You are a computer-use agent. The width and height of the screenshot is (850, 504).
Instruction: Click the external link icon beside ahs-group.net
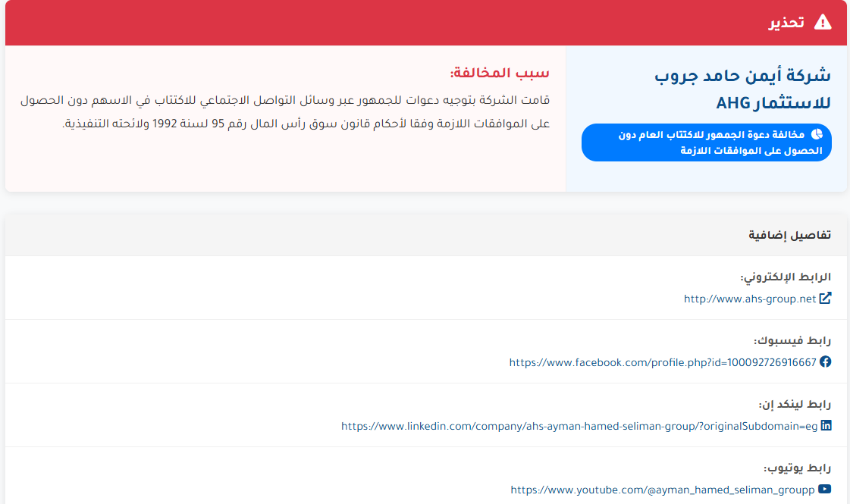[x=825, y=298]
